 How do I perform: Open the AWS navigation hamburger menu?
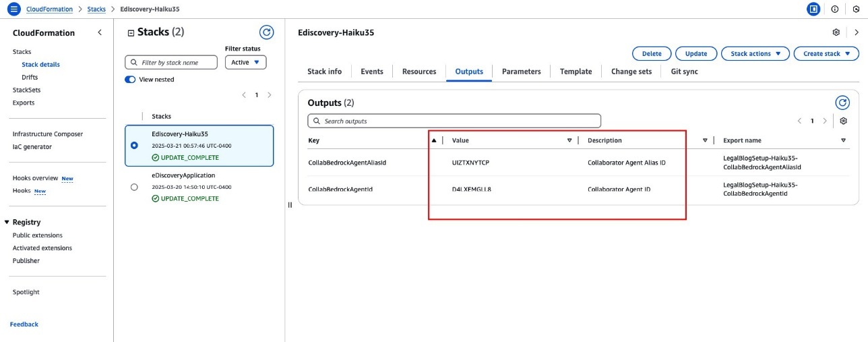[x=13, y=9]
